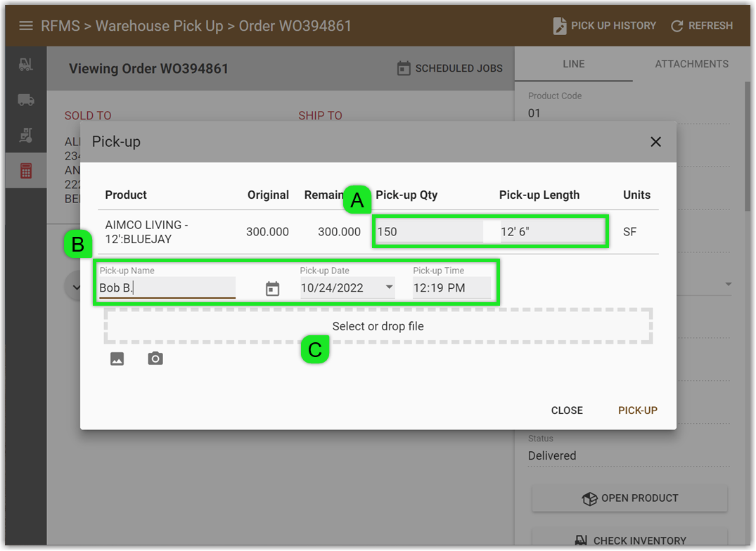Select the truck delivery icon in sidebar
The image size is (756, 551).
pyautogui.click(x=26, y=99)
